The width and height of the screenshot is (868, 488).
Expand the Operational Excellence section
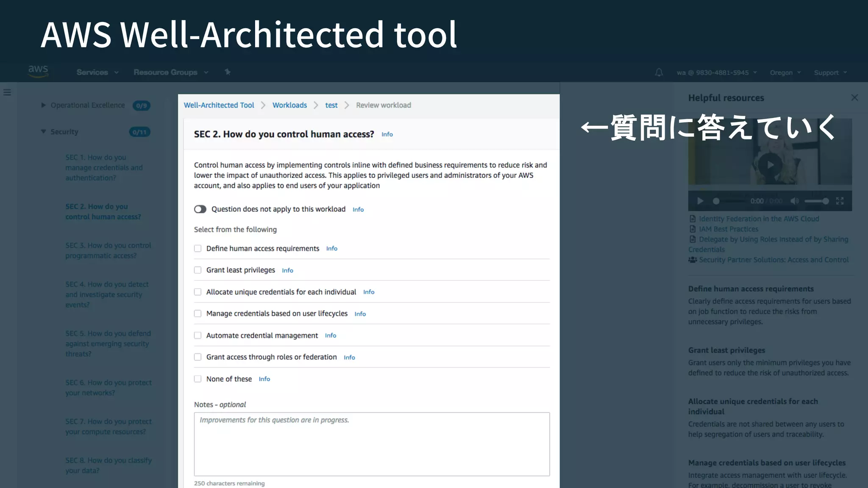[43, 105]
